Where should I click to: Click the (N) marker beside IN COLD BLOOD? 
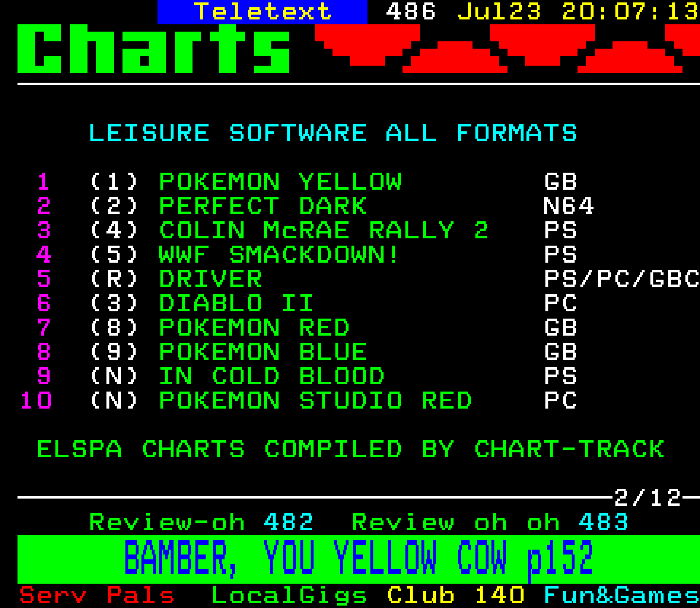click(x=114, y=376)
